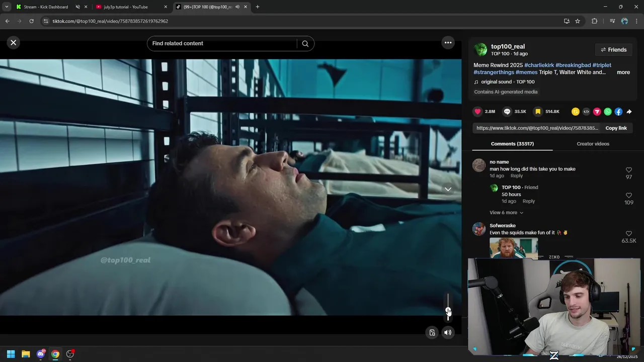Expand description with more
The image size is (644, 362).
(623, 72)
